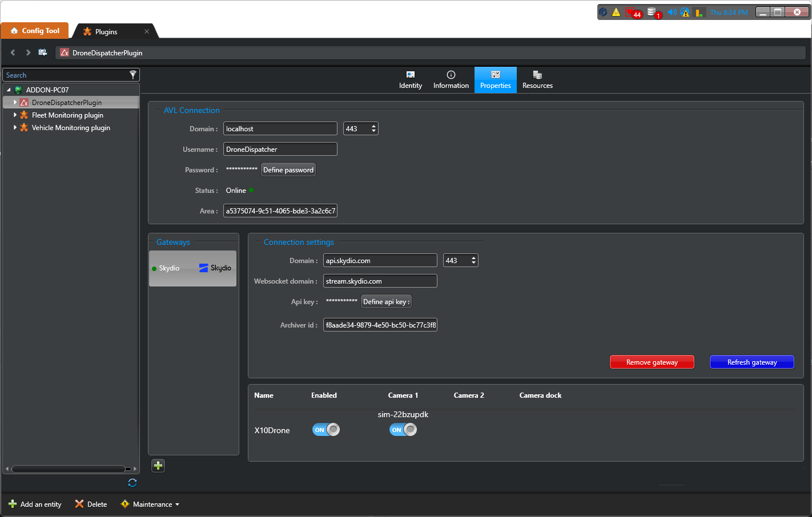Viewport: 812px width, 517px height.
Task: Click the Define password button
Action: coord(288,169)
